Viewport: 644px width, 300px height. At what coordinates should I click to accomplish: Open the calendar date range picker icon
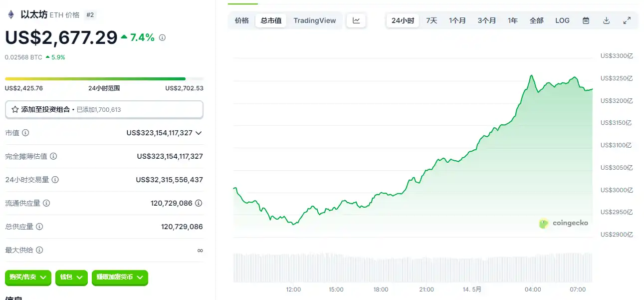click(x=586, y=20)
